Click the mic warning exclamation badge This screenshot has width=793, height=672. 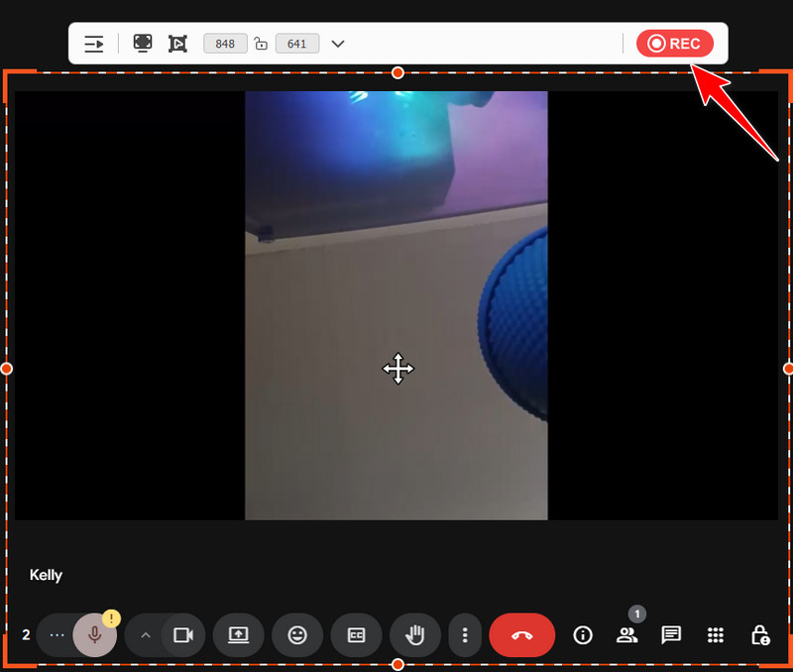111,618
